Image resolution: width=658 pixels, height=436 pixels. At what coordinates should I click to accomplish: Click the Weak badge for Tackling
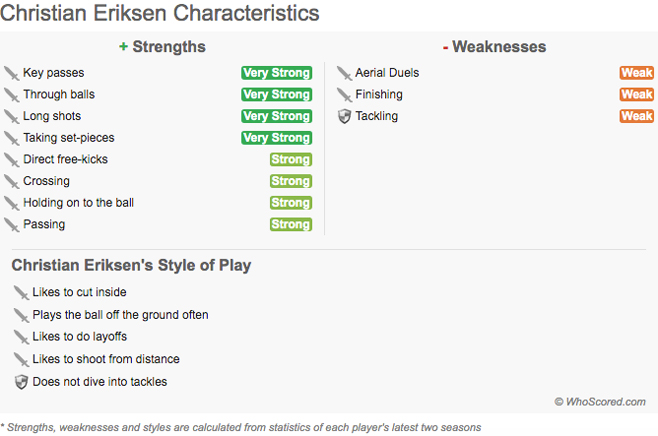[x=636, y=117]
